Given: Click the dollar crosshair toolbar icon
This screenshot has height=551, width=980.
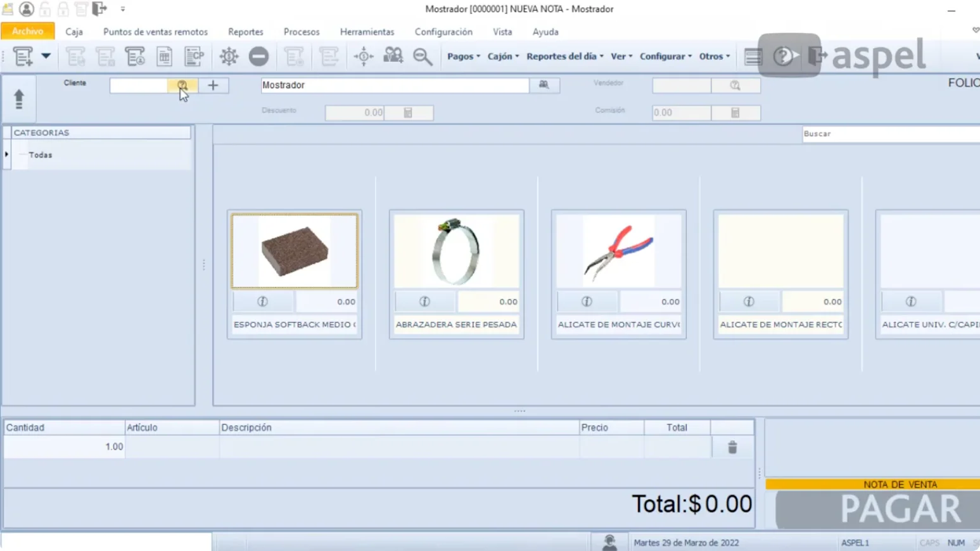Looking at the screenshot, I should click(364, 56).
